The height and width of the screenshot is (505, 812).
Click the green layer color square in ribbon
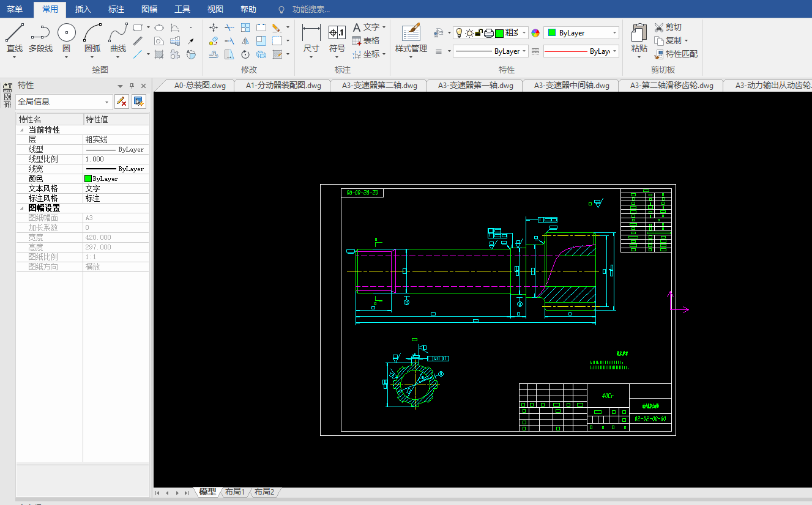tap(499, 33)
